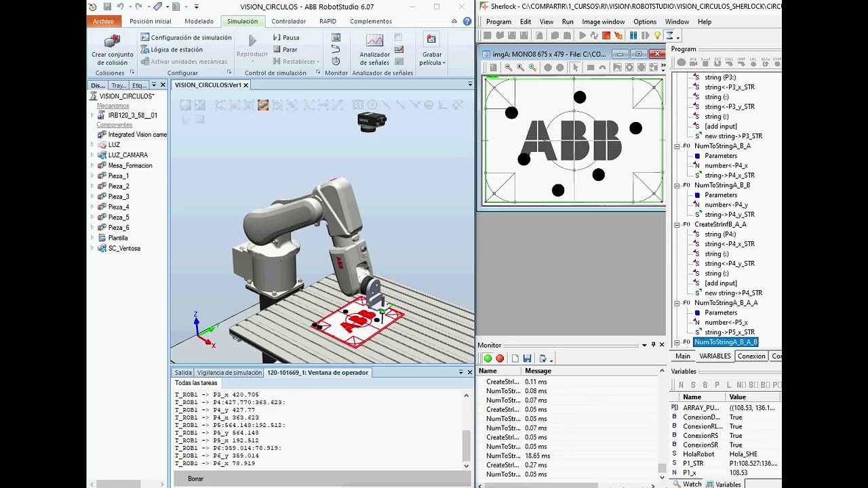This screenshot has height=488, width=868.
Task: Click Grabar película icon
Action: 431,40
